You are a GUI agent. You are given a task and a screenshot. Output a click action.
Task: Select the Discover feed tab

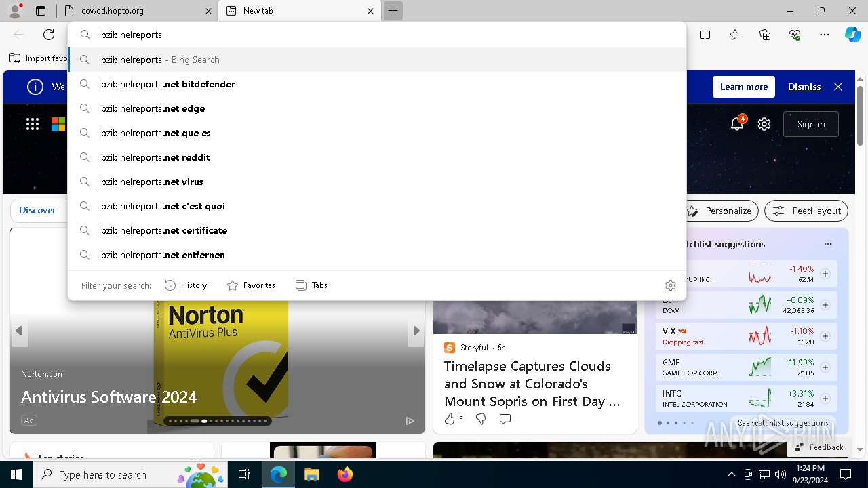click(x=37, y=210)
